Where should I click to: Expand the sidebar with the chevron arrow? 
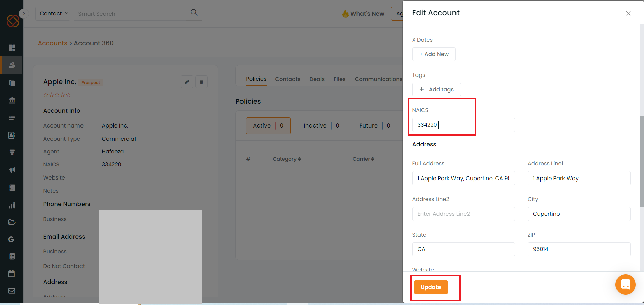click(24, 14)
